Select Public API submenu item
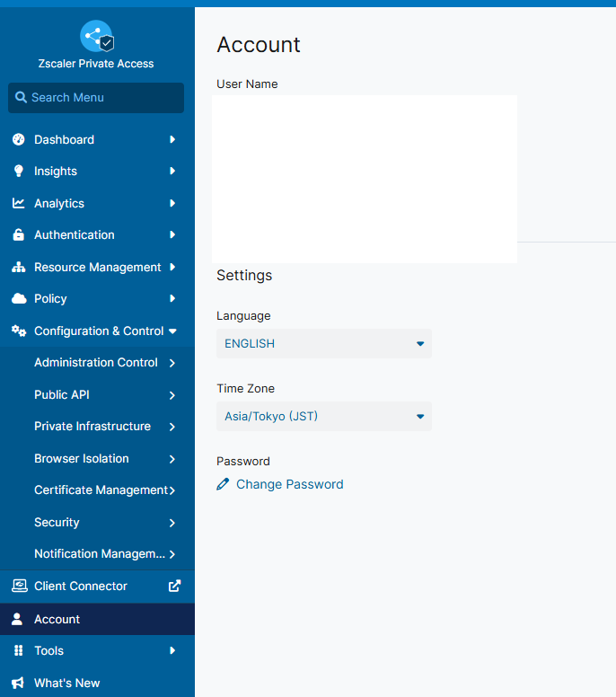This screenshot has height=697, width=616. tap(97, 394)
